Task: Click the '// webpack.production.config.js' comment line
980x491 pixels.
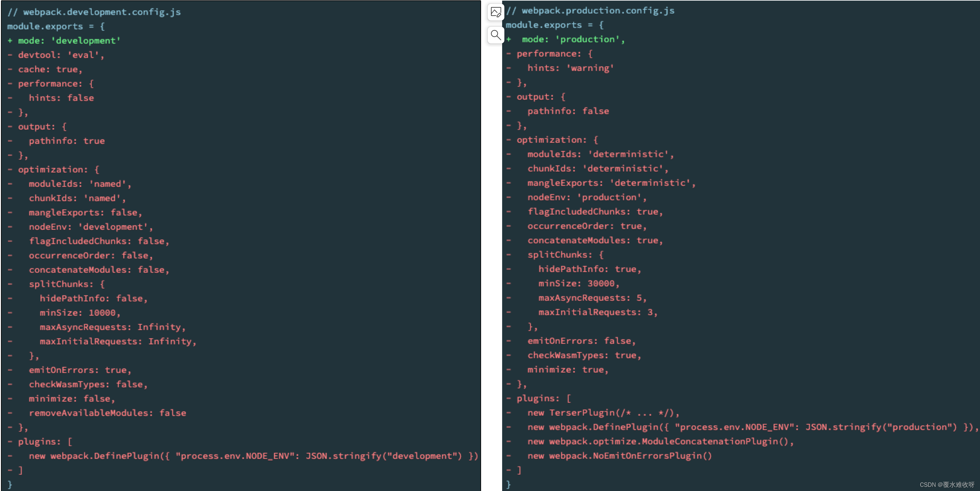Action: click(x=590, y=11)
